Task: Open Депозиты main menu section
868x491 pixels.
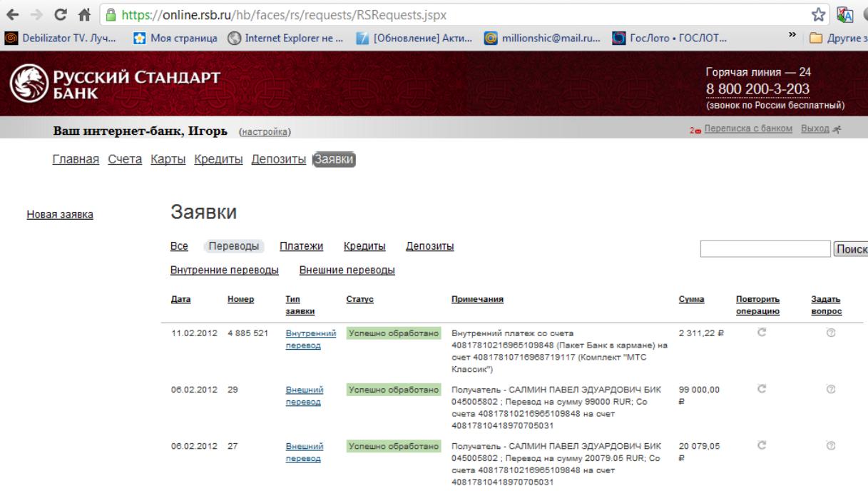Action: (279, 158)
